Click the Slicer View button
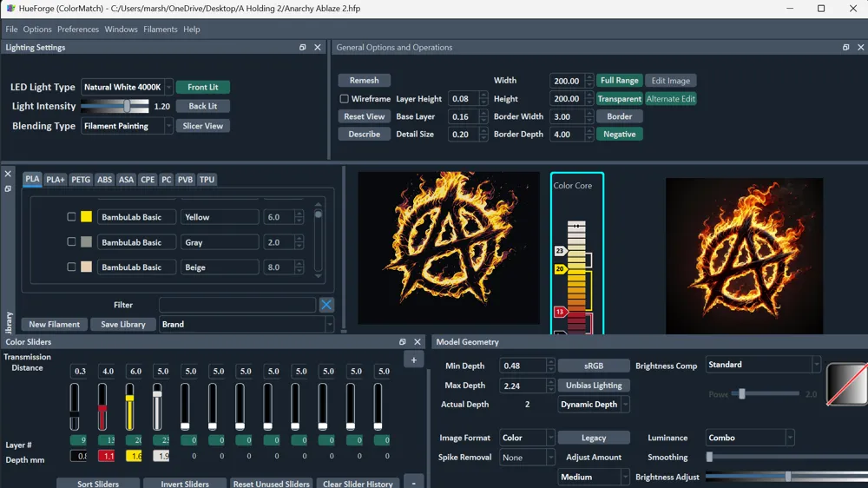 [x=202, y=126]
